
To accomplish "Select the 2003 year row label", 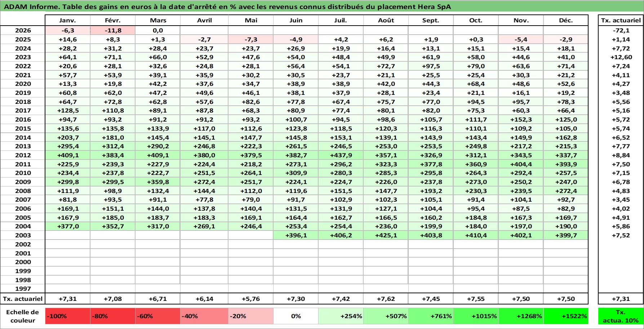I will (23, 235).
